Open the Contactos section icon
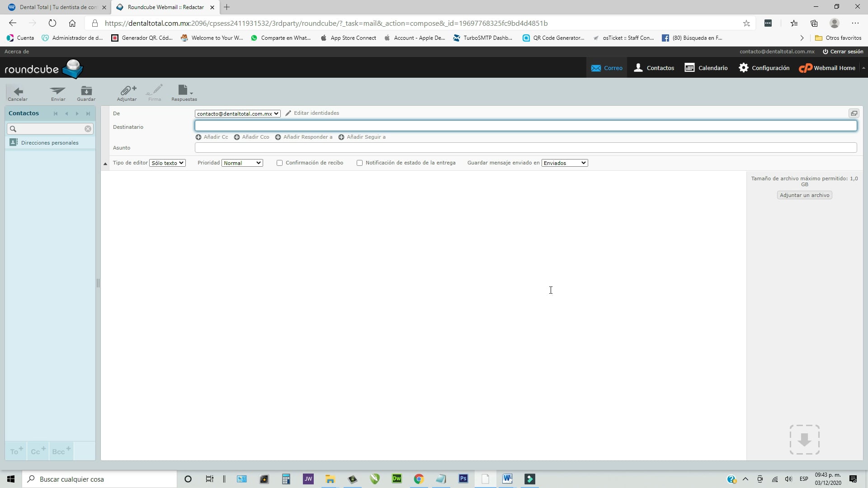Image resolution: width=868 pixels, height=488 pixels. [x=654, y=68]
